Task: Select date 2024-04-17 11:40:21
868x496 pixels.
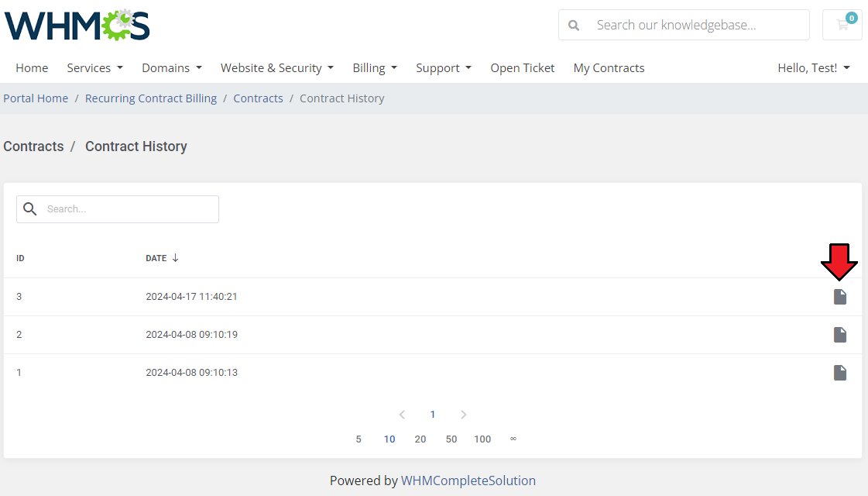Action: point(191,297)
